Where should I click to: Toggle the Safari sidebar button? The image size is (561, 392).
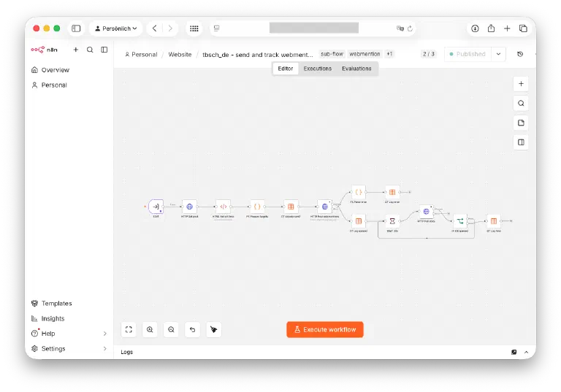[x=76, y=28]
